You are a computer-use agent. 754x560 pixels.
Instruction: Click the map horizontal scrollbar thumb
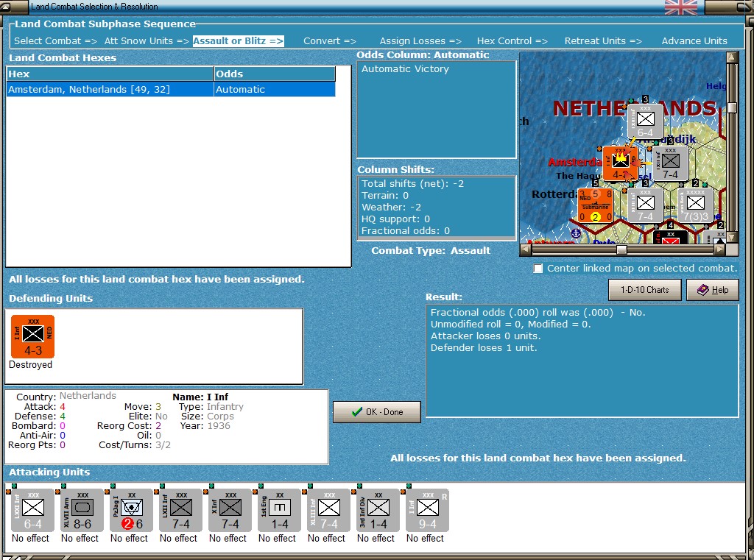621,249
